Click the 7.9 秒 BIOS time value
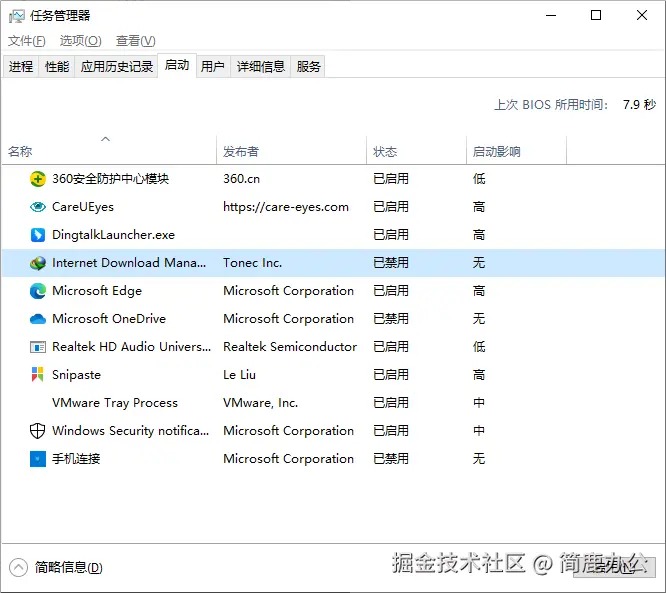The height and width of the screenshot is (593, 666). click(640, 104)
